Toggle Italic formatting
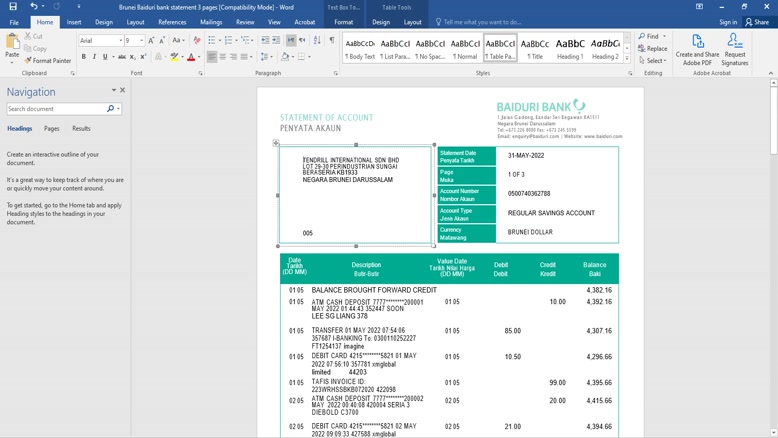Viewport: 778px width, 438px height. [95, 57]
